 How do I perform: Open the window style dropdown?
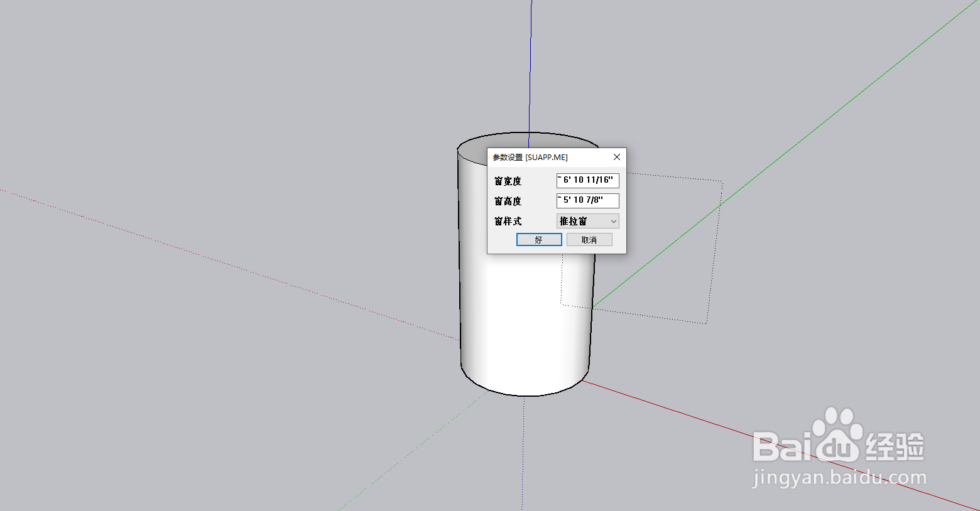(x=587, y=221)
